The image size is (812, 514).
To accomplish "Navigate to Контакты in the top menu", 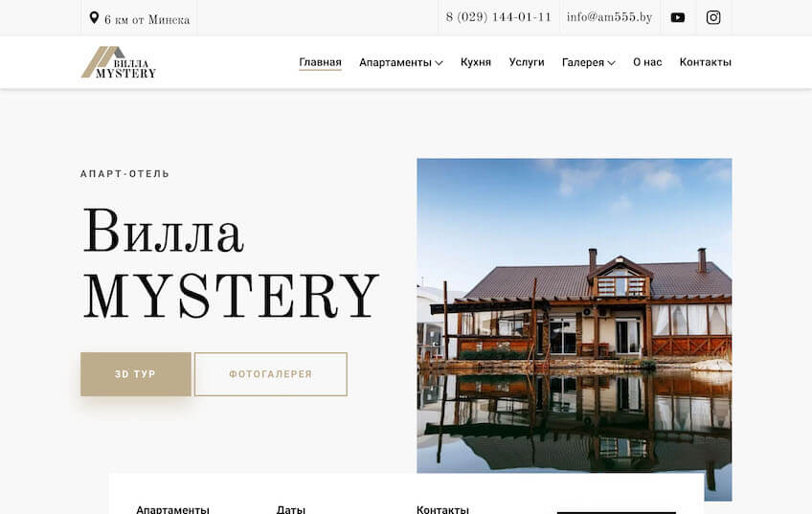I will tap(705, 62).
